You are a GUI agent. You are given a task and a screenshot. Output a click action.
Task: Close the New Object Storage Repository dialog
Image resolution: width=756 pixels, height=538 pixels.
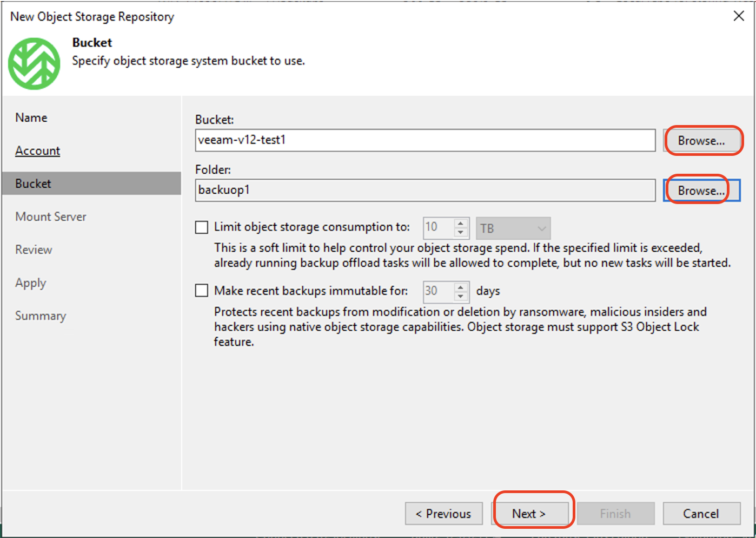tap(739, 16)
